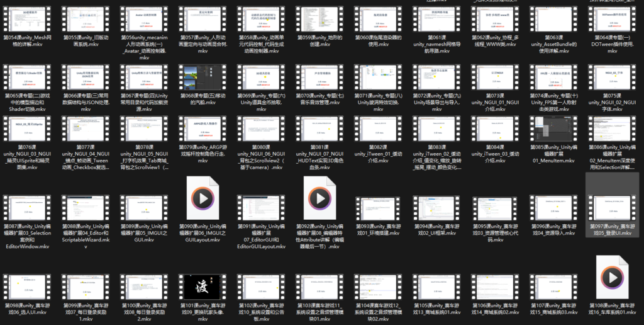Click the 第066课 常用数据结构与JSON处理 thumbnail
This screenshot has width=644, height=325.
click(x=86, y=77)
